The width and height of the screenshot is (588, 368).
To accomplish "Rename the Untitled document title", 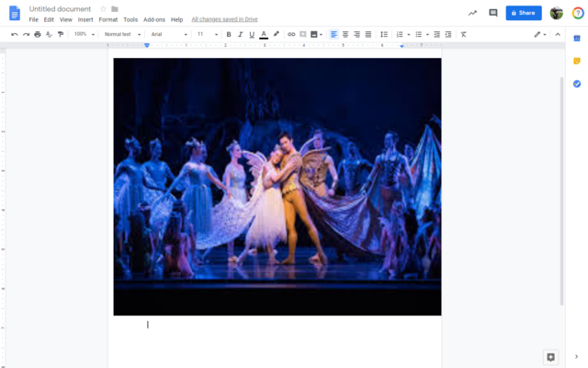I will tap(60, 8).
